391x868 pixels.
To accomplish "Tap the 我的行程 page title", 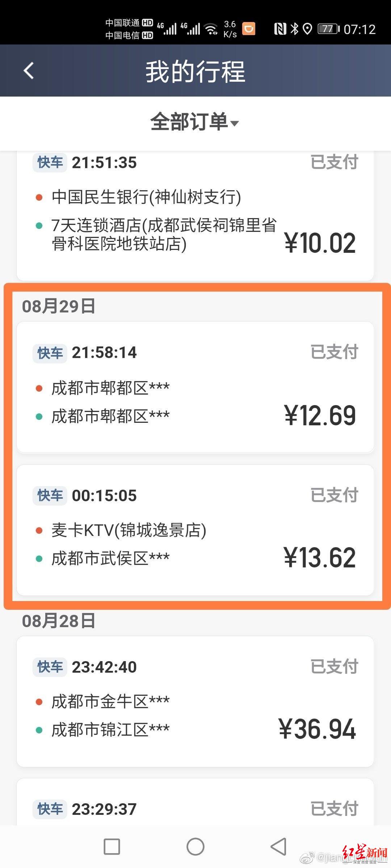I will [195, 71].
